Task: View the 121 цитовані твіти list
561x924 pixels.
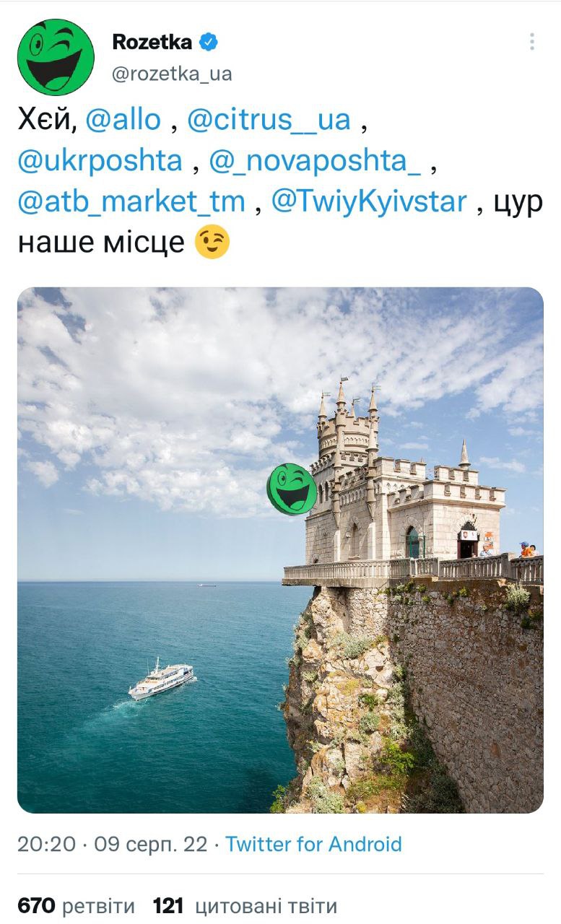Action: 245,906
